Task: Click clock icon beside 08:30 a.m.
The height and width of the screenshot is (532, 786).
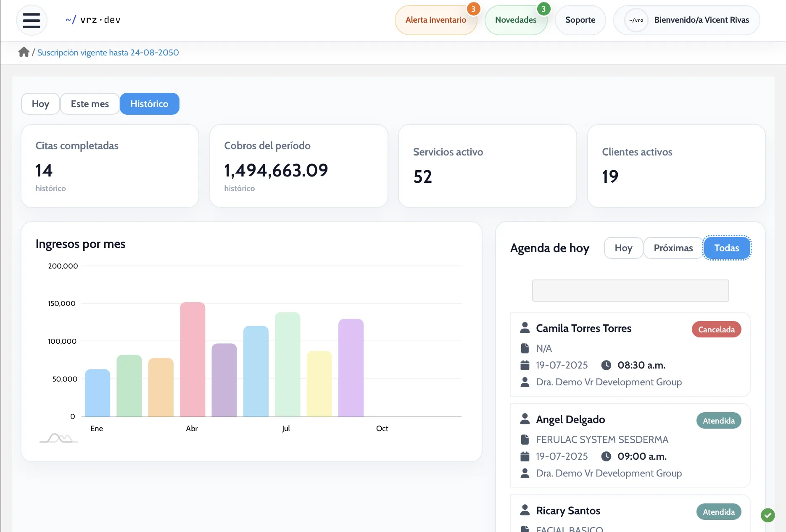Action: (x=606, y=365)
